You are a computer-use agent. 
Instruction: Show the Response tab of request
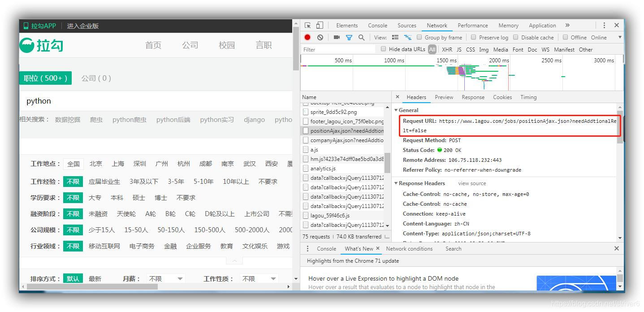pyautogui.click(x=473, y=97)
